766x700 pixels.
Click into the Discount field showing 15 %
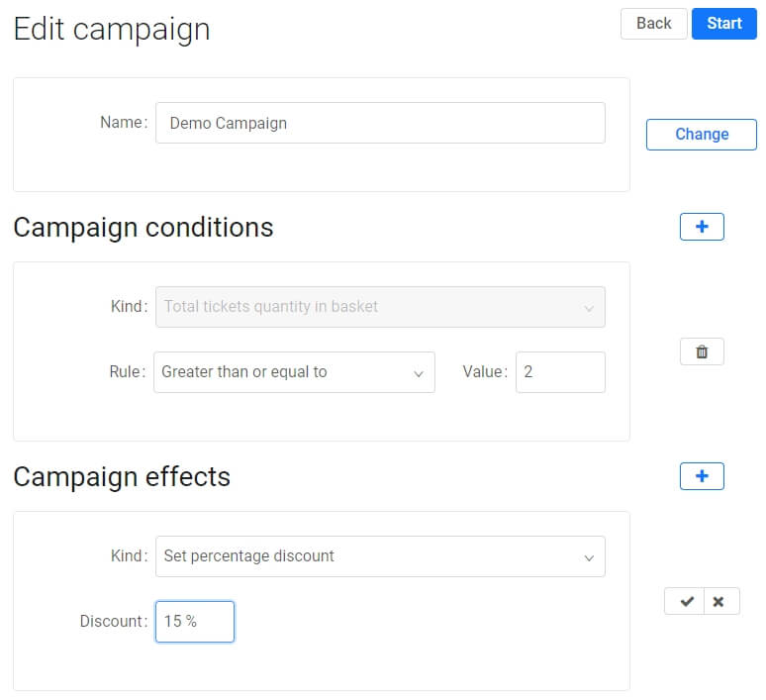(x=195, y=622)
